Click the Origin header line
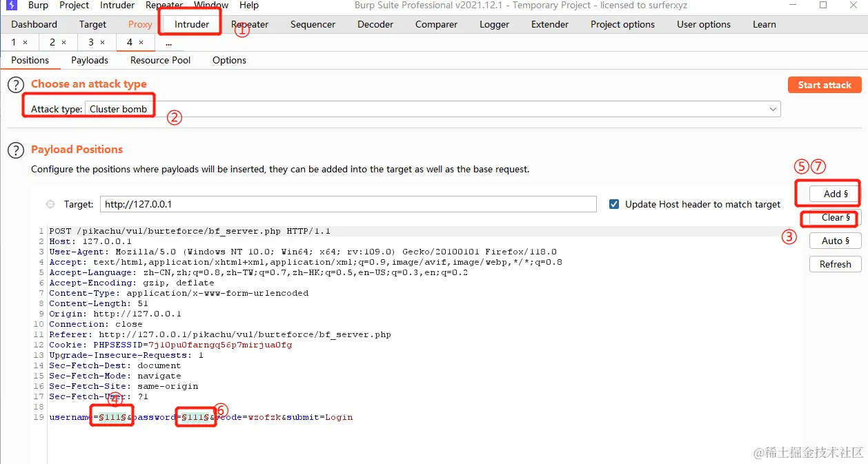868x464 pixels. (115, 314)
